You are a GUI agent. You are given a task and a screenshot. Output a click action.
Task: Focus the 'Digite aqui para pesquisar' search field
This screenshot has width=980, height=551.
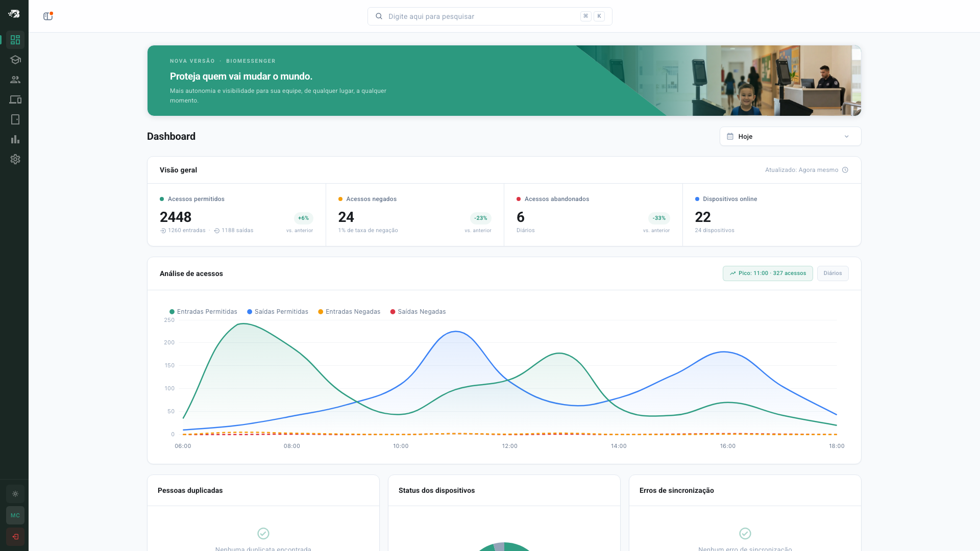(490, 16)
